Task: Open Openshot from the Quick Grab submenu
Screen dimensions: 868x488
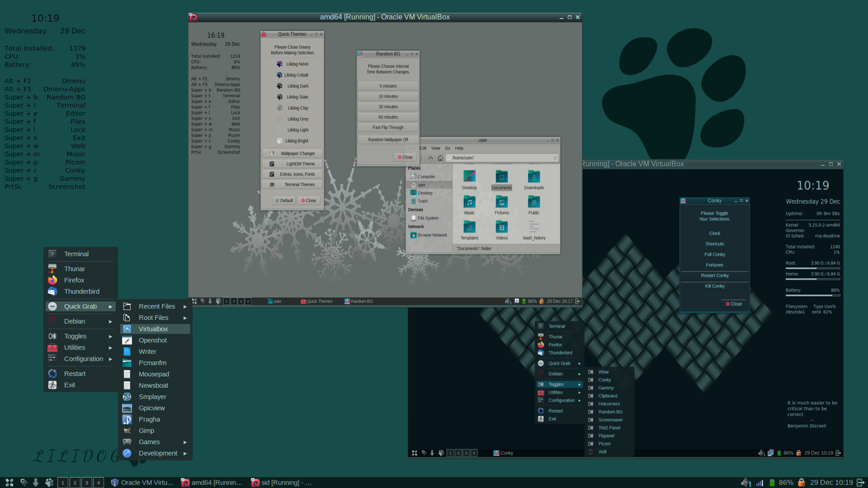Action: coord(155,340)
